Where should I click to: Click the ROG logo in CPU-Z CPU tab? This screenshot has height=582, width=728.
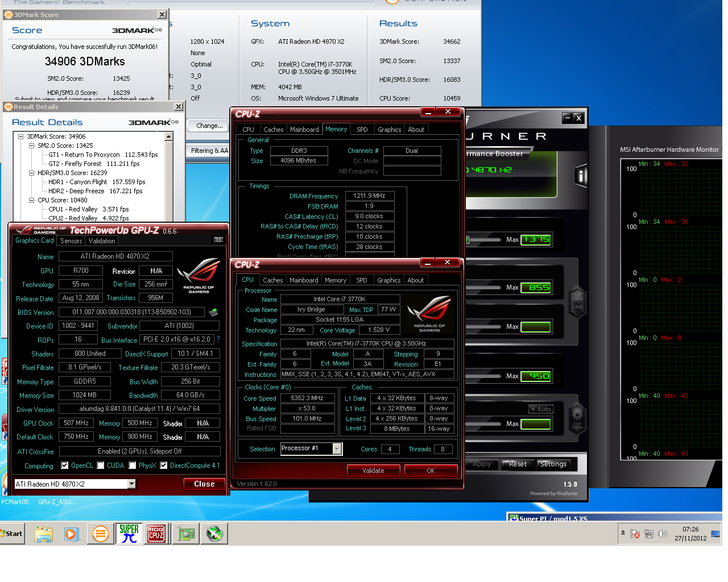[x=429, y=314]
